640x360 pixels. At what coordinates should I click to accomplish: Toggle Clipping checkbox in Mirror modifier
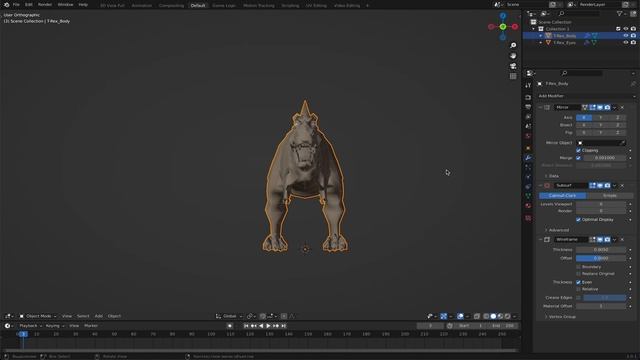tap(578, 150)
